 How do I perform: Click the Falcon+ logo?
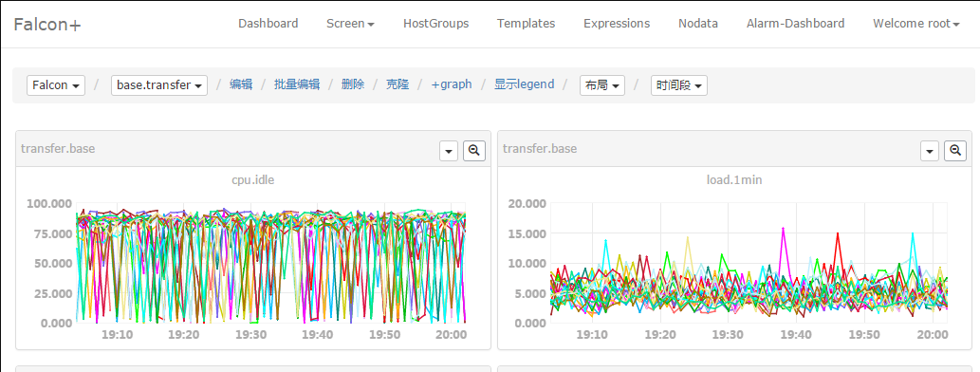(47, 25)
